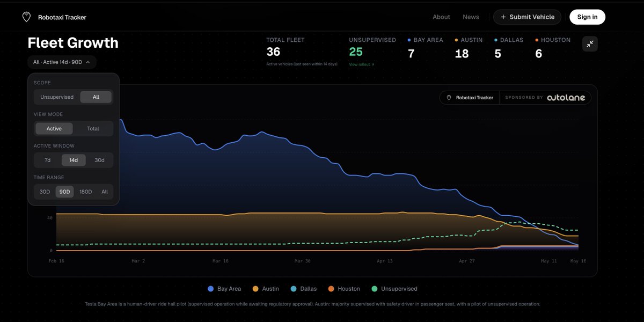Toggle the Houston legend series
644x322 pixels.
343,289
